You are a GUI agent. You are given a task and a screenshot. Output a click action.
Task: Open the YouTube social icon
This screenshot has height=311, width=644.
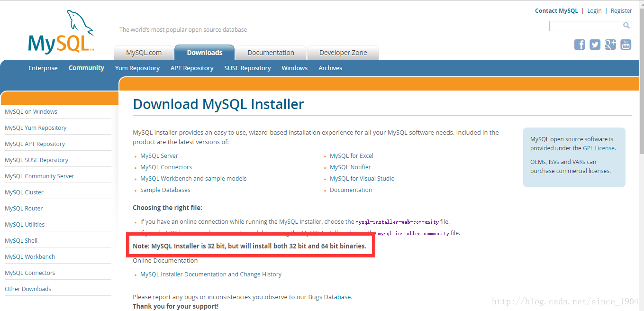[626, 45]
